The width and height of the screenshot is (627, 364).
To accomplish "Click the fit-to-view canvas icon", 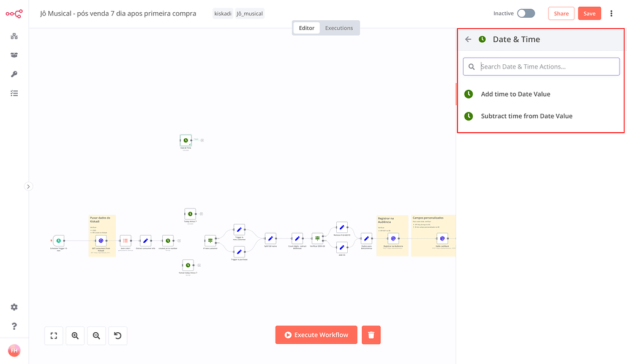I will [x=53, y=335].
